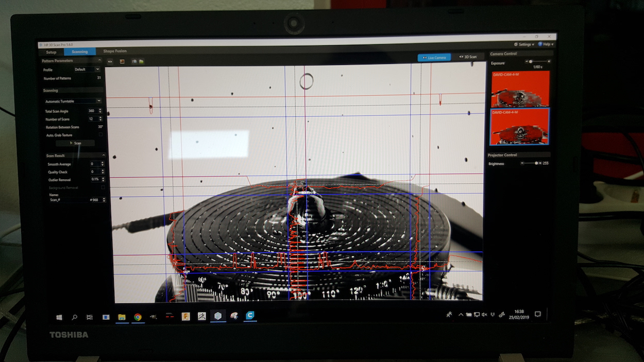Open the blue C app on taskbar
Image resolution: width=644 pixels, height=362 pixels.
250,315
